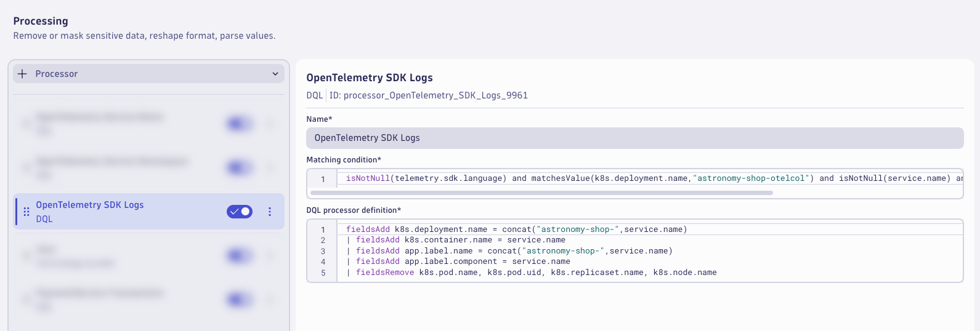
Task: Click the fieldsAdd app.label.name code line
Action: tap(509, 251)
